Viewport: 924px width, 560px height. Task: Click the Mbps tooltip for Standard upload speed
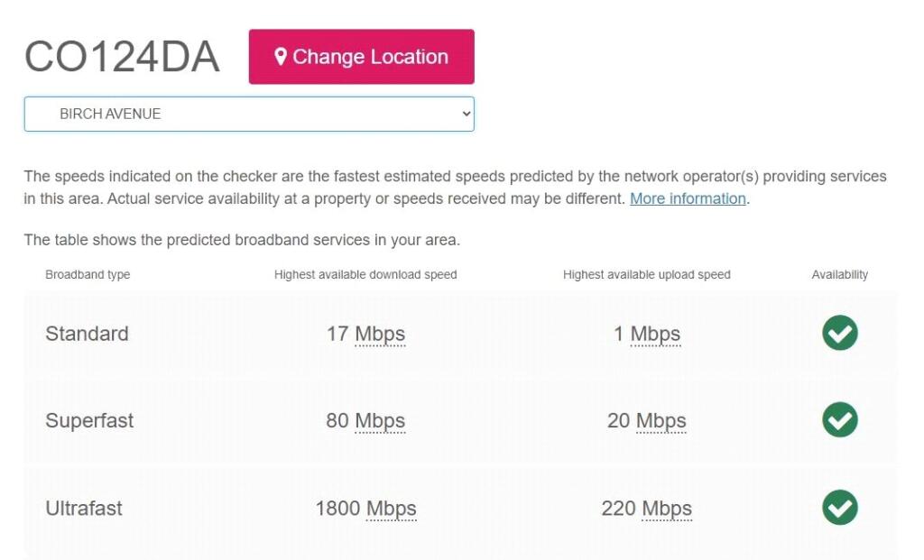coord(656,333)
